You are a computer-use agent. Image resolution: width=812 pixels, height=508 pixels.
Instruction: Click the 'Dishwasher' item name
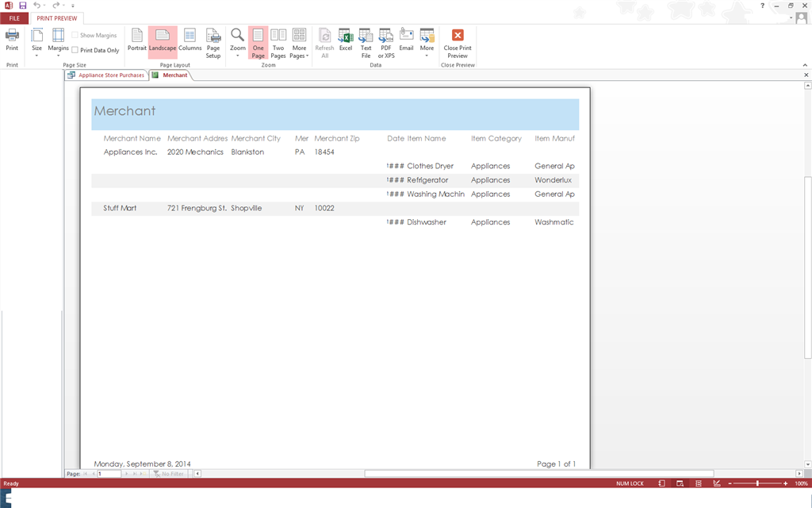point(427,222)
